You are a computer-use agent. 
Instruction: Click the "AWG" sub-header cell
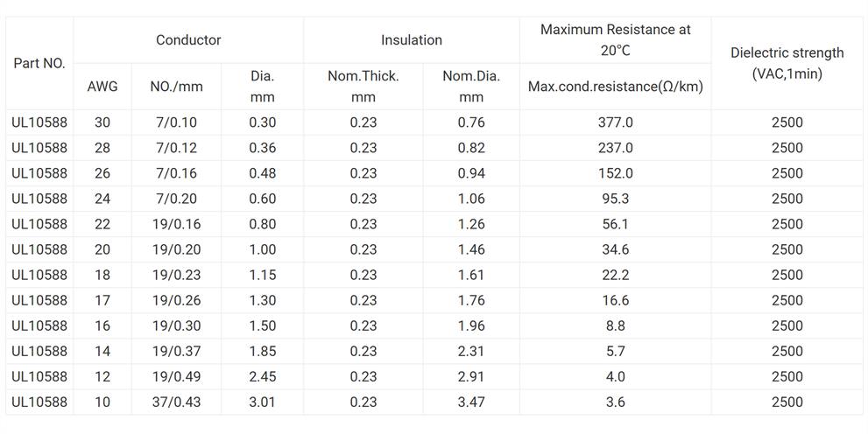102,87
